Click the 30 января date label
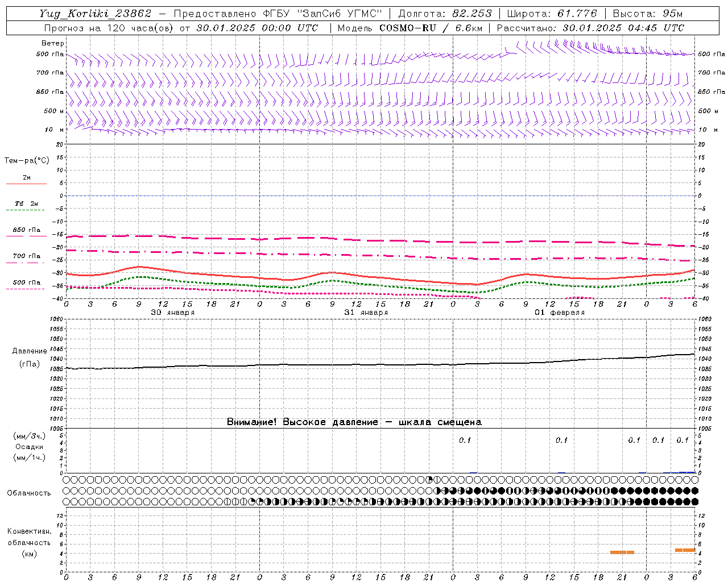This screenshot has height=582, width=728. pos(172,313)
